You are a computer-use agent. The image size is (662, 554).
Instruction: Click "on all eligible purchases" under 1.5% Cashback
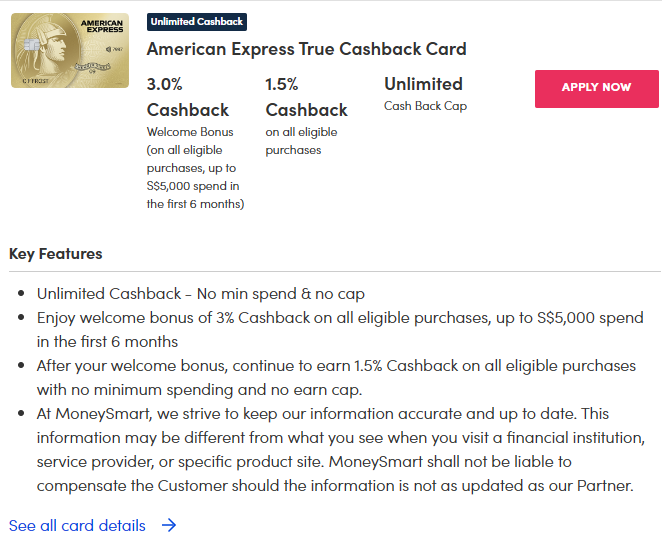(x=301, y=141)
